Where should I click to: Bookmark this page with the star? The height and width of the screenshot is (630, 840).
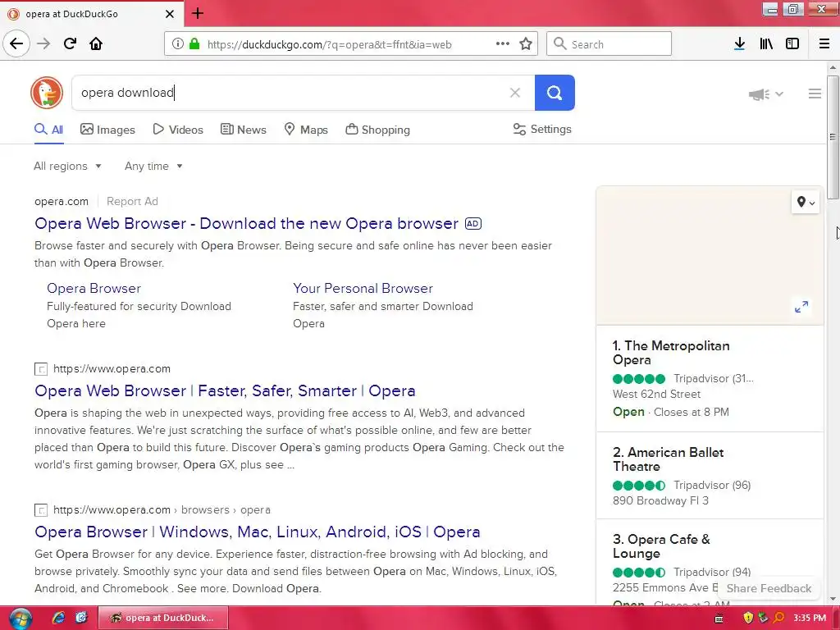coord(526,44)
